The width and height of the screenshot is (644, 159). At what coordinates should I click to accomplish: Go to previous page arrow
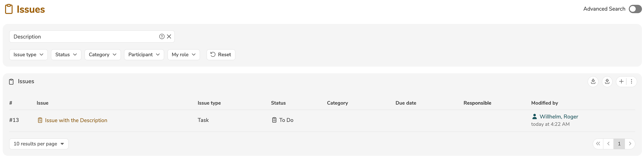(x=609, y=144)
